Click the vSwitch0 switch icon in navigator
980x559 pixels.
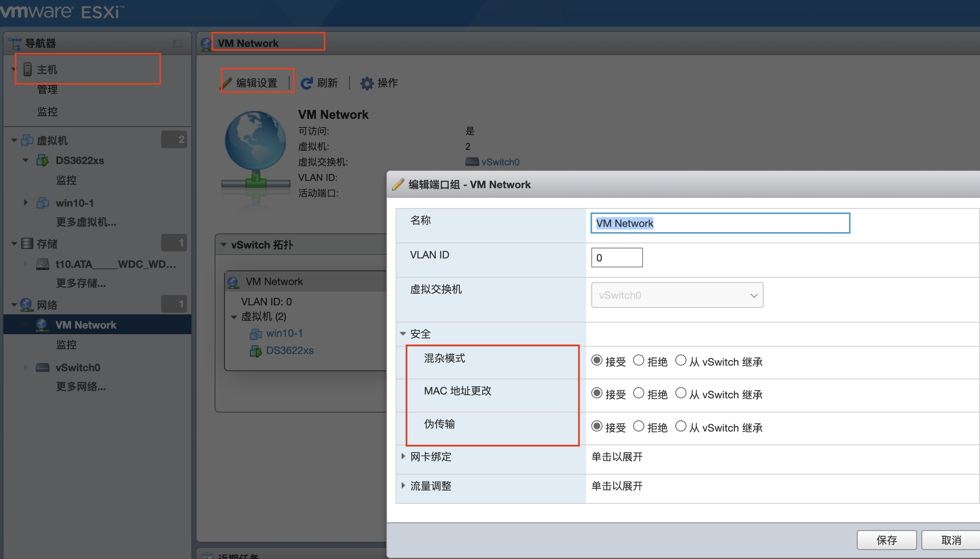[x=43, y=367]
